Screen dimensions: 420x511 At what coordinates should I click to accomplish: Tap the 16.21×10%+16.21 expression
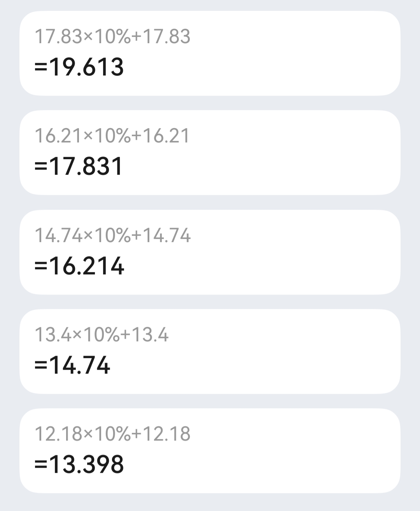(x=112, y=136)
